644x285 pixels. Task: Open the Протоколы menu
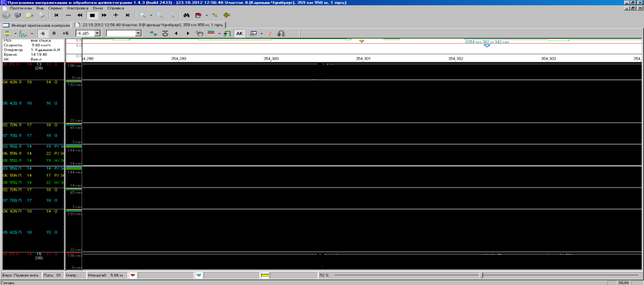(x=23, y=7)
